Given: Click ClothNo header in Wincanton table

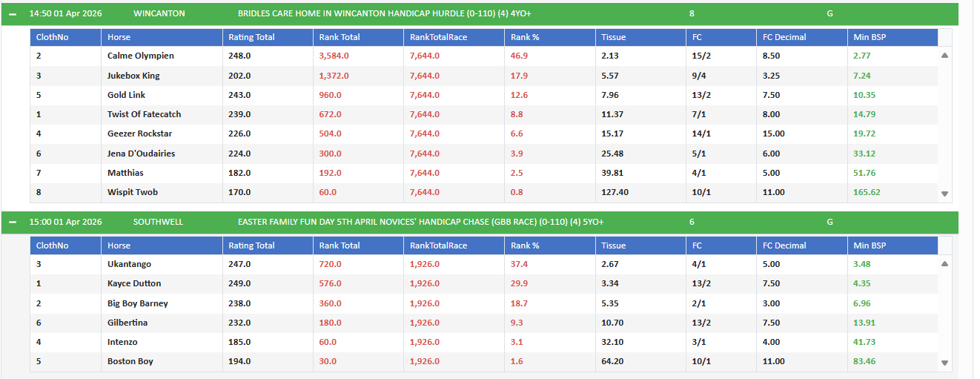Looking at the screenshot, I should (x=52, y=37).
